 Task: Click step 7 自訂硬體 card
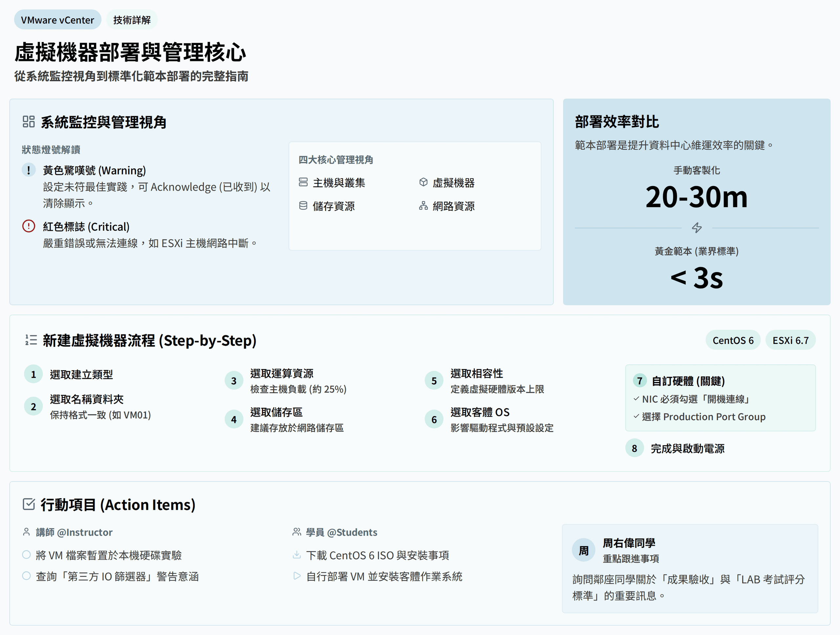pos(720,397)
